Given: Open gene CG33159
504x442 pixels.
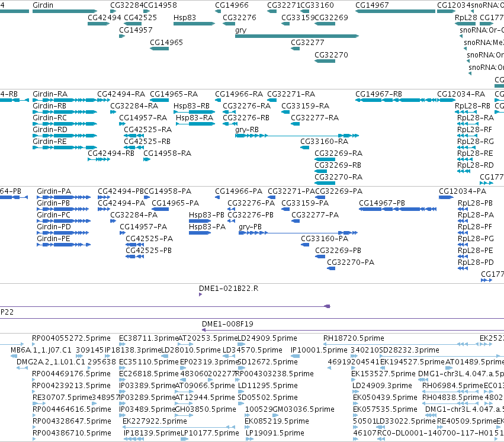Looking at the screenshot, I should click(x=285, y=24).
